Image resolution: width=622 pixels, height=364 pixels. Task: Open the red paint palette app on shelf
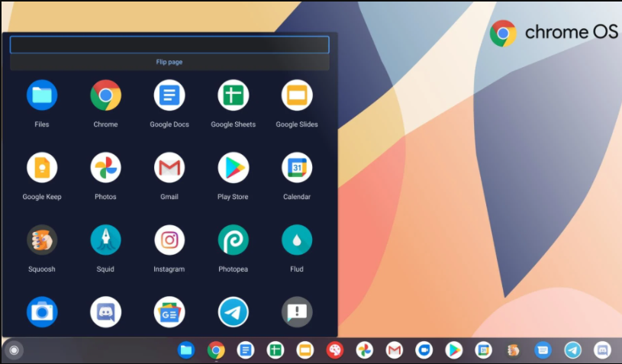click(335, 350)
